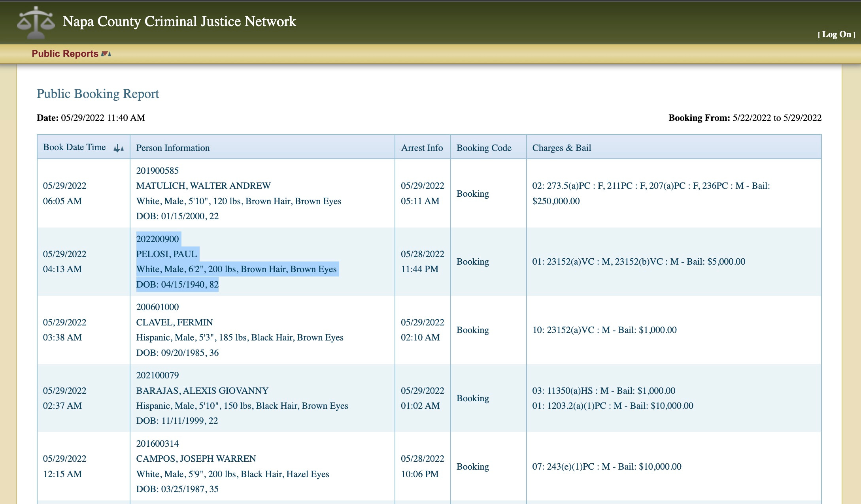Expand the Public Reports menu arrow
The height and width of the screenshot is (504, 861).
tap(106, 54)
